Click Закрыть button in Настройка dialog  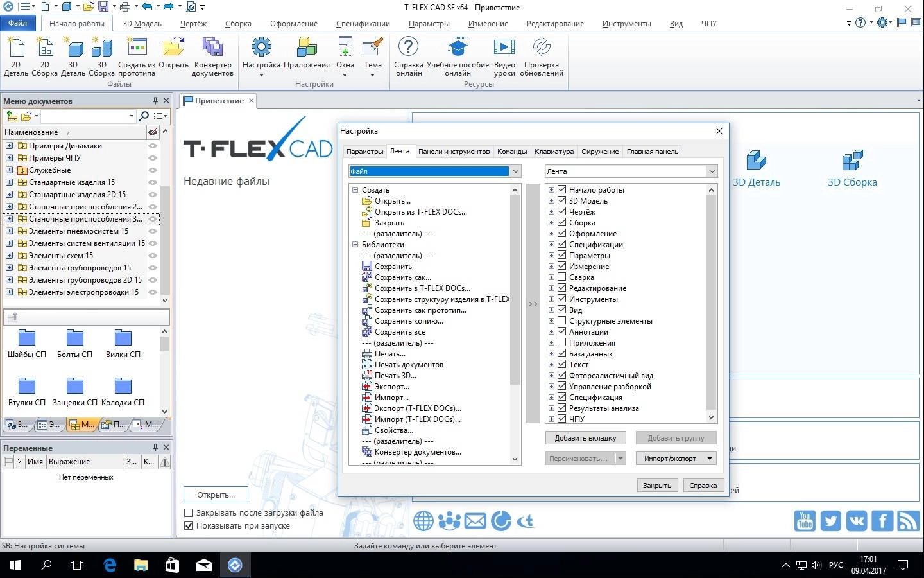click(657, 485)
